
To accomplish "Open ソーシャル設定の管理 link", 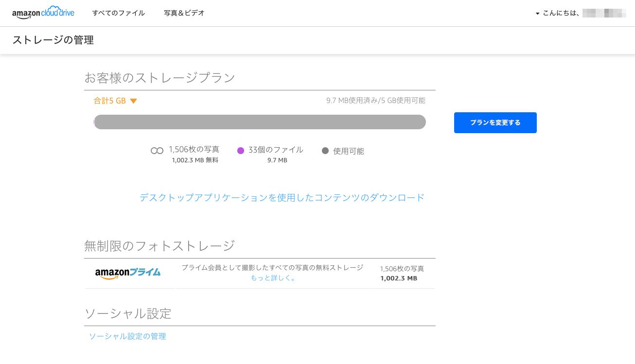I will [x=127, y=336].
